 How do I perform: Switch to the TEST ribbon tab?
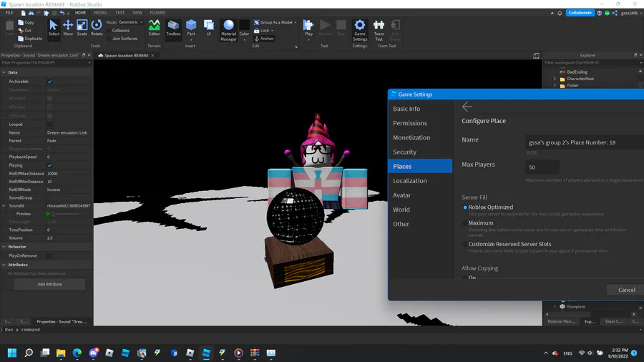click(x=119, y=13)
